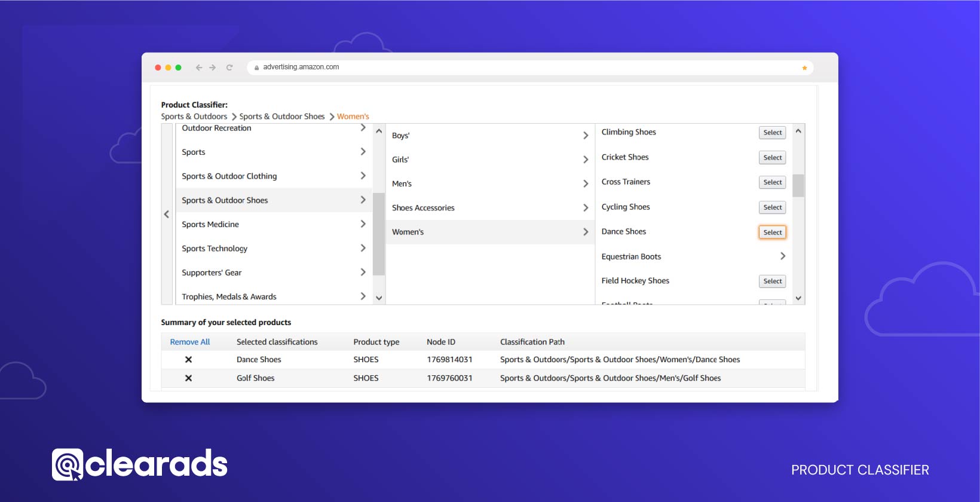
Task: Expand Outdoor Recreation category chevron
Action: coord(363,128)
